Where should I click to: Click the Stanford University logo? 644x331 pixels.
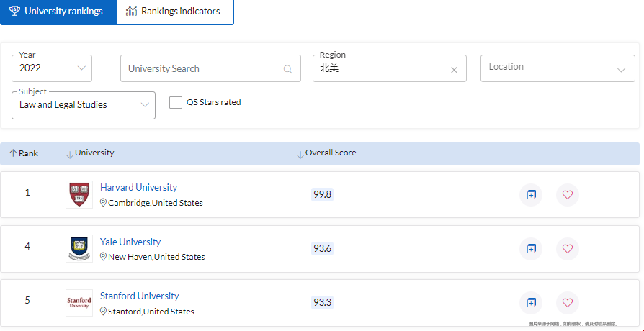pos(79,303)
